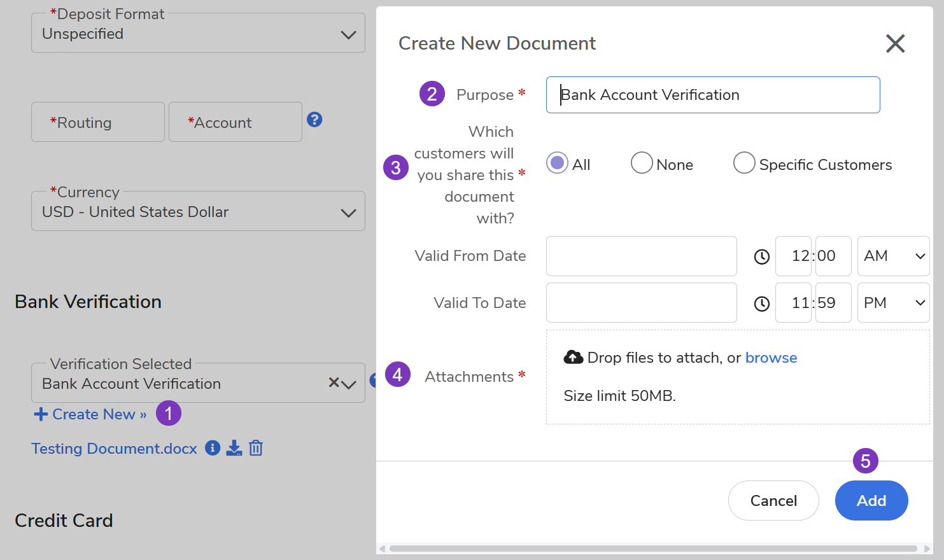Open the Deposit Format dropdown
This screenshot has height=560, width=944.
click(x=348, y=34)
